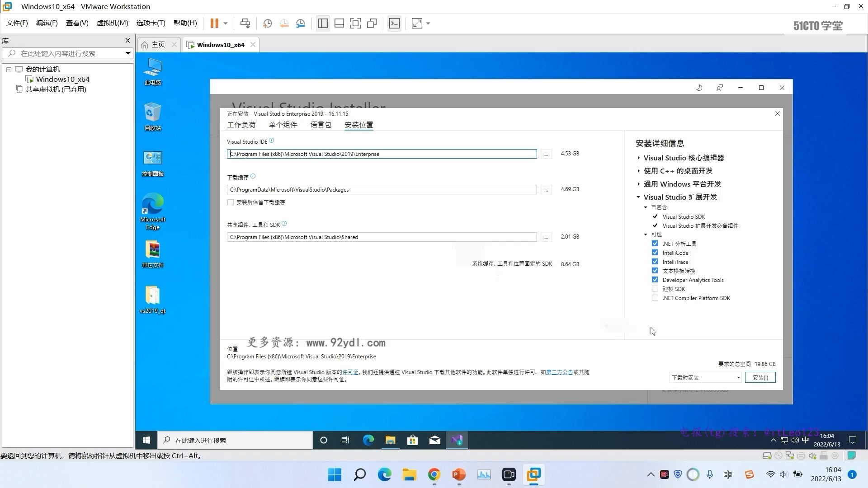
Task: Open the 选项卡(T) menu
Action: (151, 23)
